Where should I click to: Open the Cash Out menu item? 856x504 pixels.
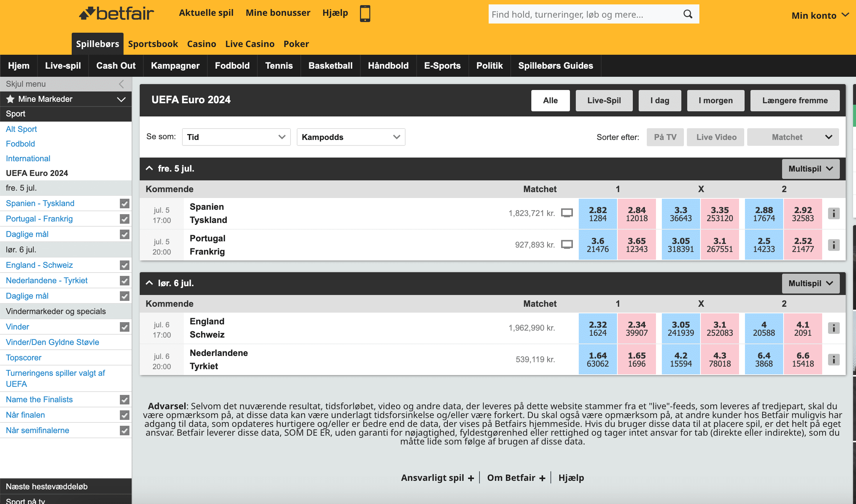(116, 66)
